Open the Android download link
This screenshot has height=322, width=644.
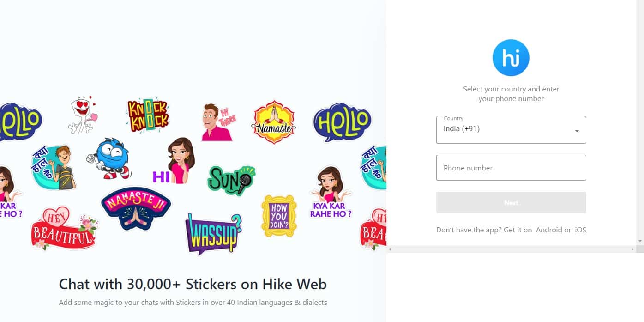click(548, 230)
